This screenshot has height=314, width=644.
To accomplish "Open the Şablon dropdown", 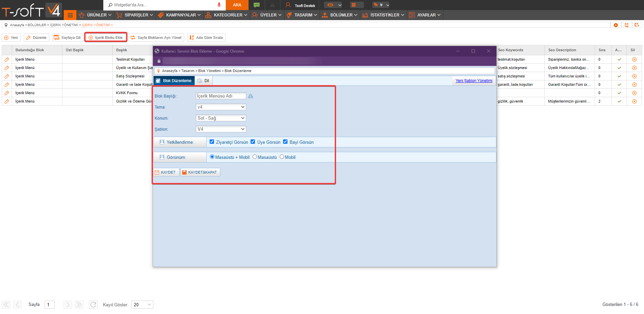I will (x=221, y=129).
